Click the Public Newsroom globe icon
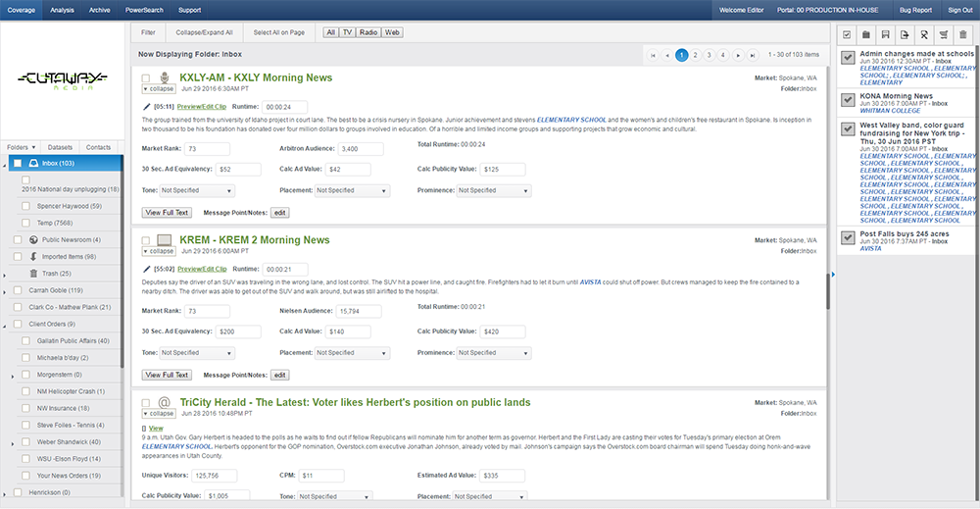This screenshot has height=509, width=980. 33,239
